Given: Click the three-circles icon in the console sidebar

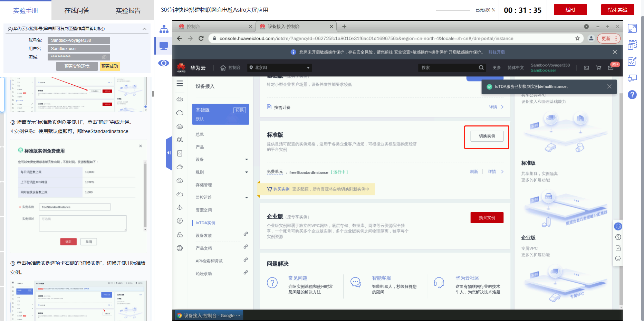Looking at the screenshot, I should pos(180,235).
